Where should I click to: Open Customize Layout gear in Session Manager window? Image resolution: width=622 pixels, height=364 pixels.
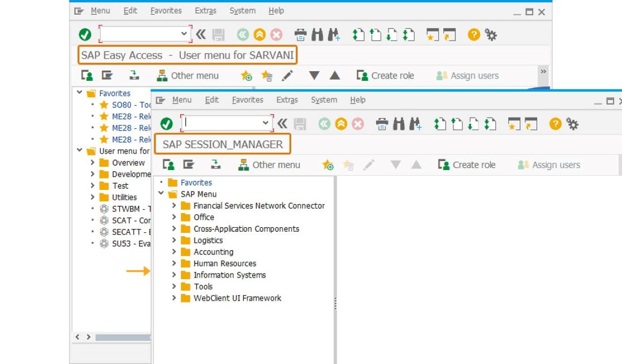[x=572, y=124]
